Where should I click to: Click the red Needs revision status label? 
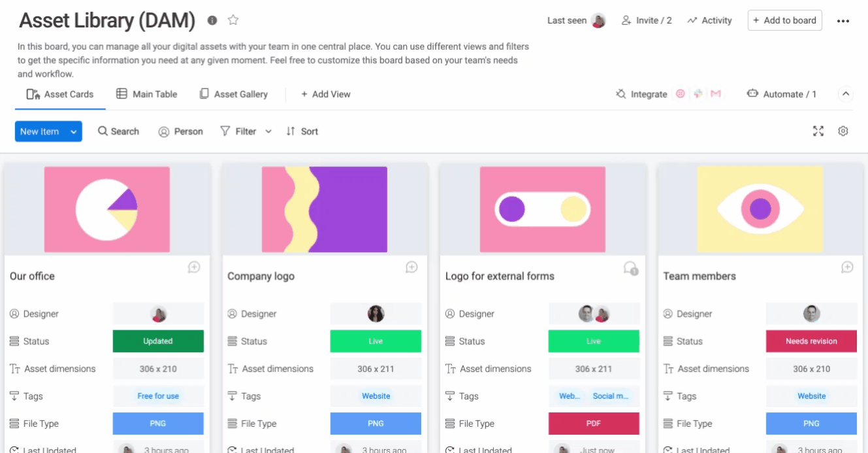tap(811, 341)
